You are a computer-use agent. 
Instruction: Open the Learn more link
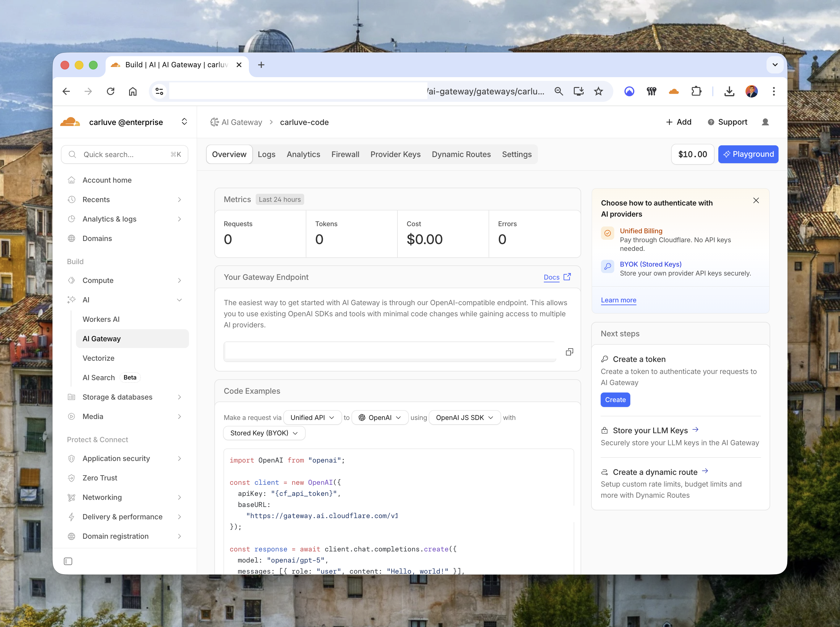click(619, 300)
